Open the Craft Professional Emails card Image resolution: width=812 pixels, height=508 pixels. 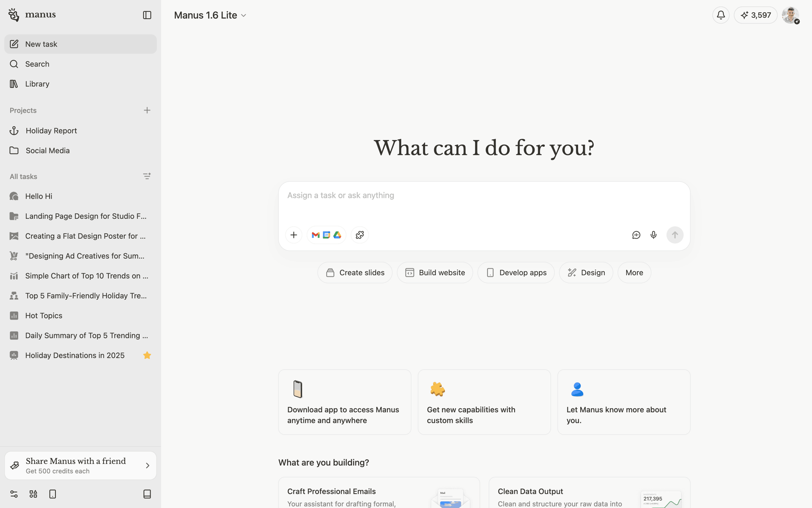point(379,493)
